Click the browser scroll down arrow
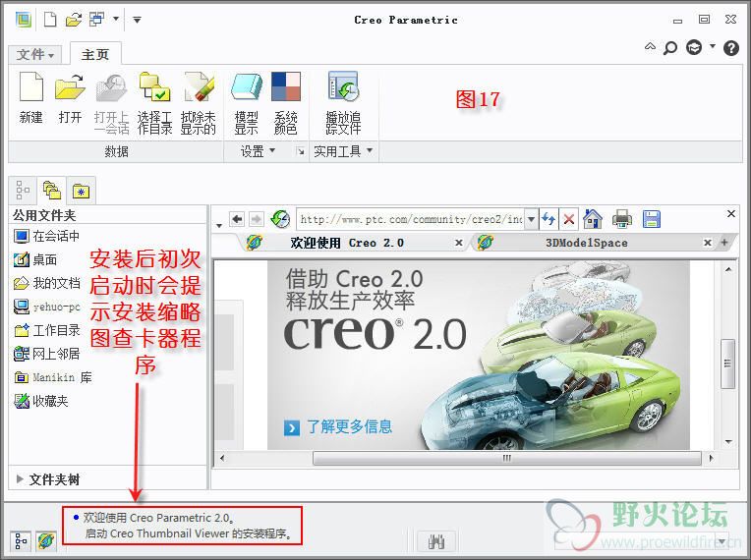751x560 pixels. 728,441
